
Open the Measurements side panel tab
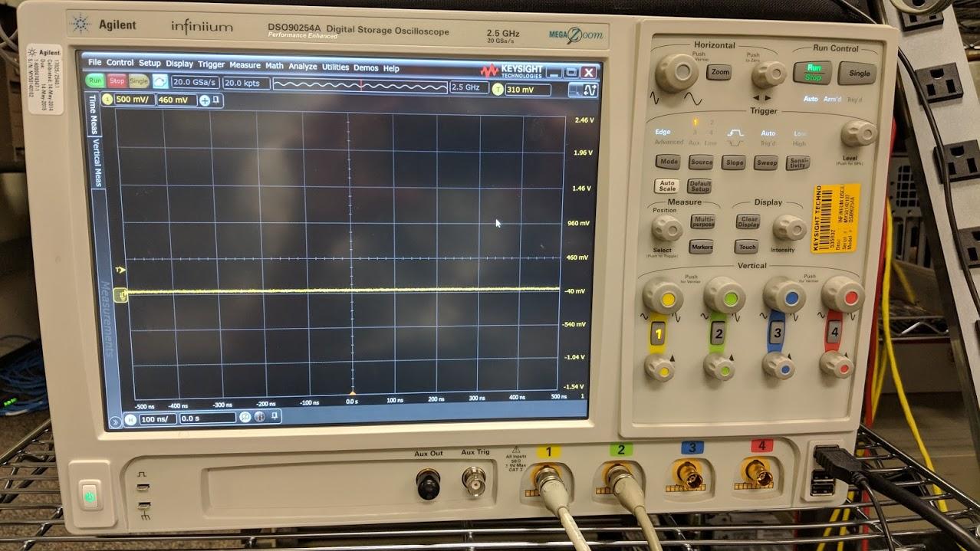click(x=108, y=318)
